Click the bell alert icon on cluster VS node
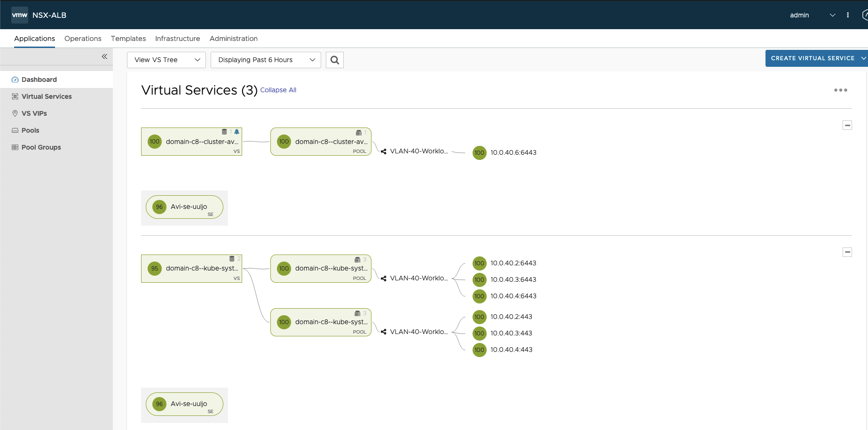 point(237,131)
